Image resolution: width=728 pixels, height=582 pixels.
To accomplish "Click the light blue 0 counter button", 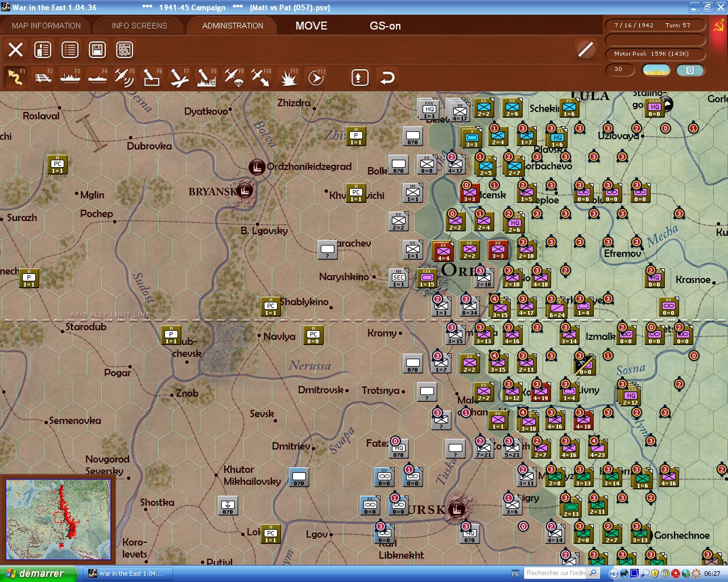I will 690,70.
